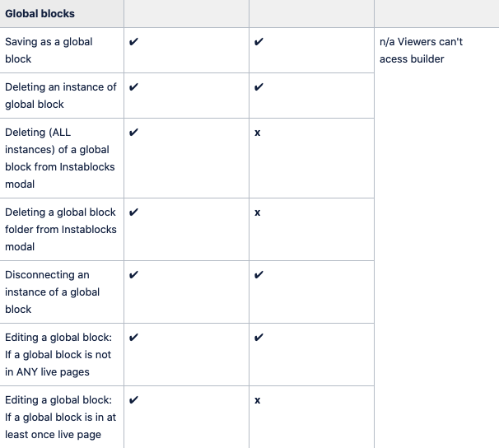Click 'Deleting a global block folder' label
The image size is (499, 448).
pyautogui.click(x=61, y=230)
